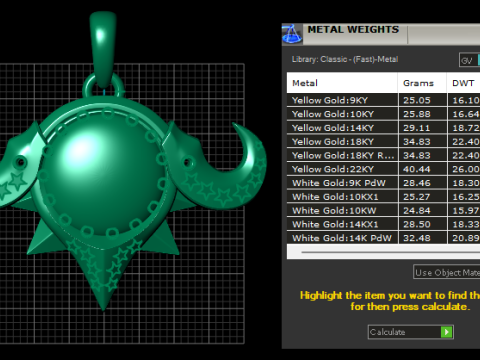Screen dimensions: 480x360
Task: Highlight the White Gold:14K PdW row
Action: click(x=383, y=238)
